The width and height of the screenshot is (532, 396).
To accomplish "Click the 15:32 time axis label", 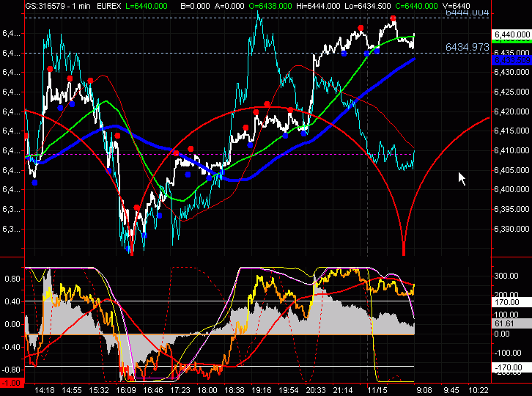I will (99, 390).
